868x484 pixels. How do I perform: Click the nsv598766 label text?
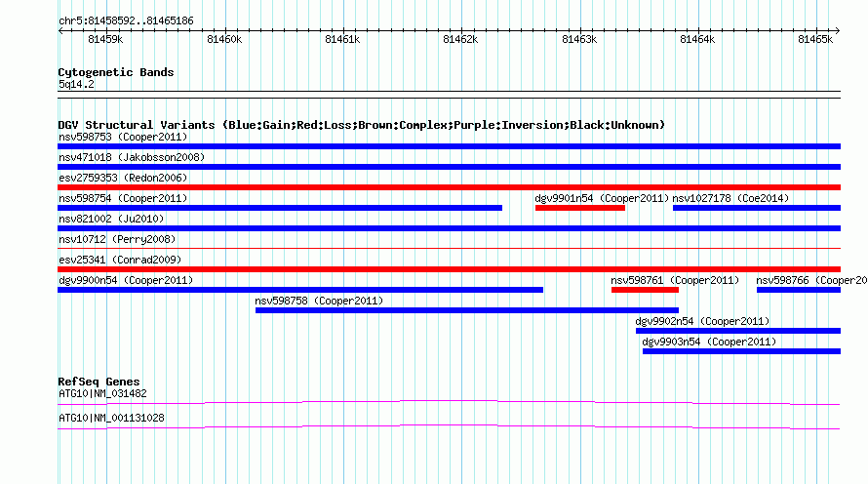[x=811, y=280]
